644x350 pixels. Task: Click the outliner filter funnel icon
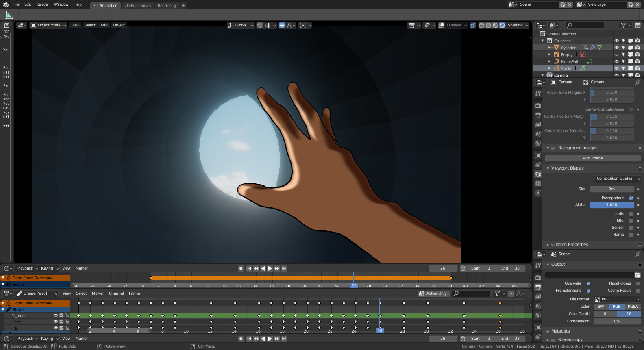click(623, 25)
